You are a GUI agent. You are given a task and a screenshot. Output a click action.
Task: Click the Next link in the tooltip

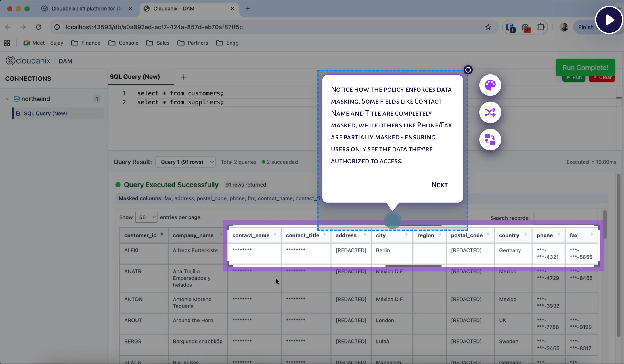(439, 185)
